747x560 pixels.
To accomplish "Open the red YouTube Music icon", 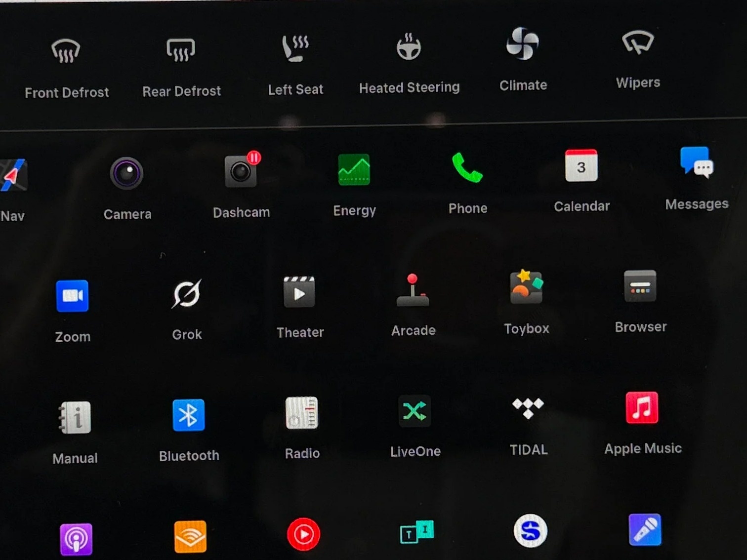I will tap(303, 534).
